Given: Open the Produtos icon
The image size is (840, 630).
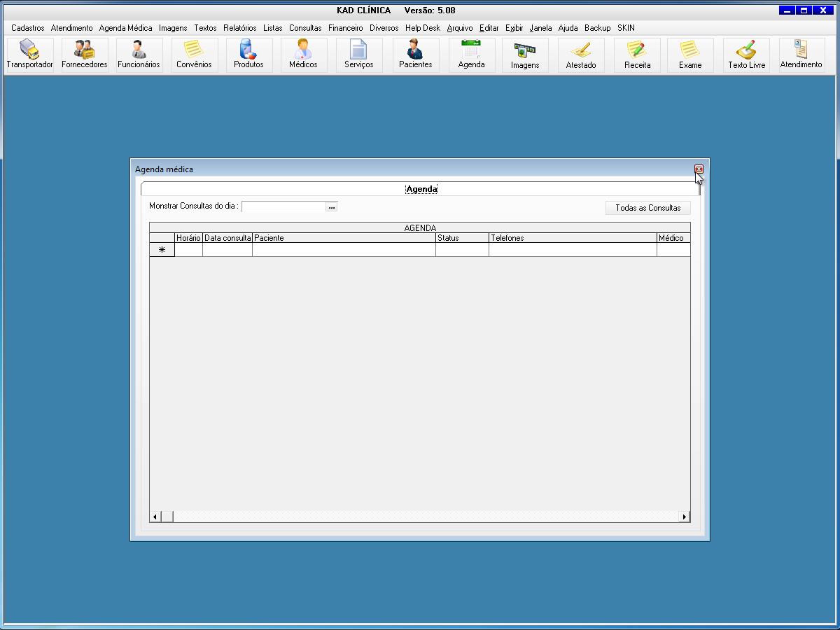Looking at the screenshot, I should (x=248, y=55).
